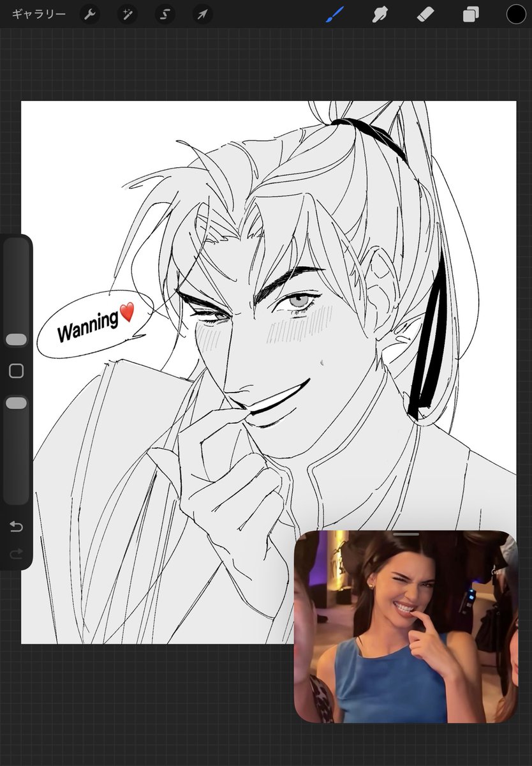The height and width of the screenshot is (766, 532).
Task: Click the brush size slider handle
Action: (x=16, y=340)
